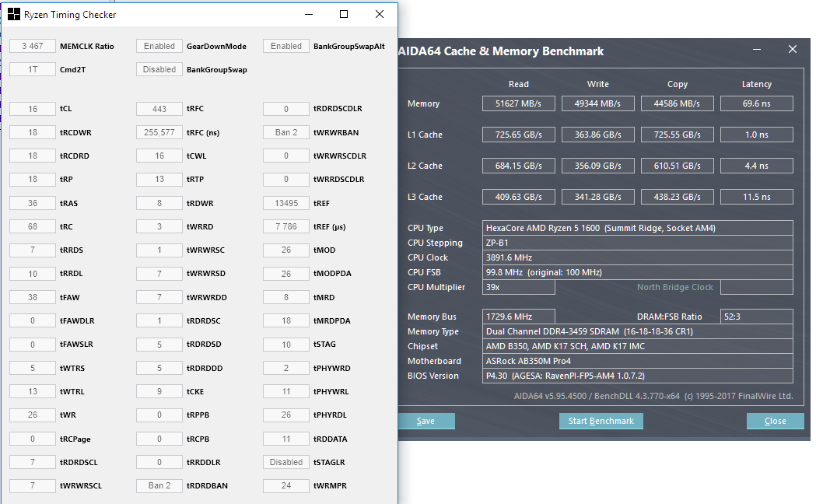The height and width of the screenshot is (504, 816).
Task: Select the tCL timing value box
Action: 33,109
